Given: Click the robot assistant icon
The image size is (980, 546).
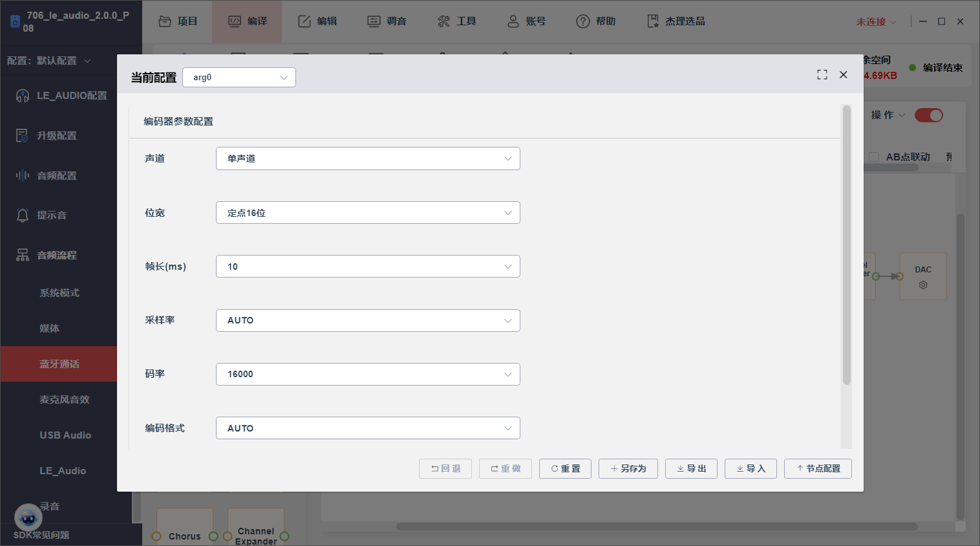Looking at the screenshot, I should (28, 518).
